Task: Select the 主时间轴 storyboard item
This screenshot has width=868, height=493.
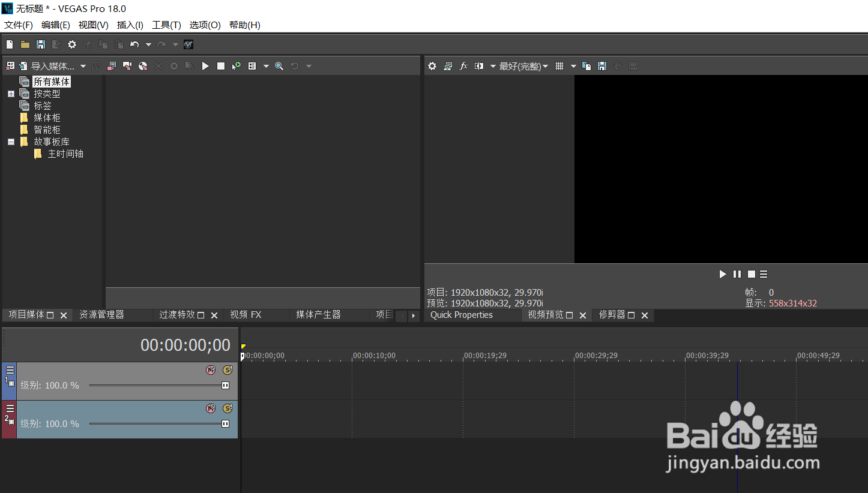Action: 65,154
